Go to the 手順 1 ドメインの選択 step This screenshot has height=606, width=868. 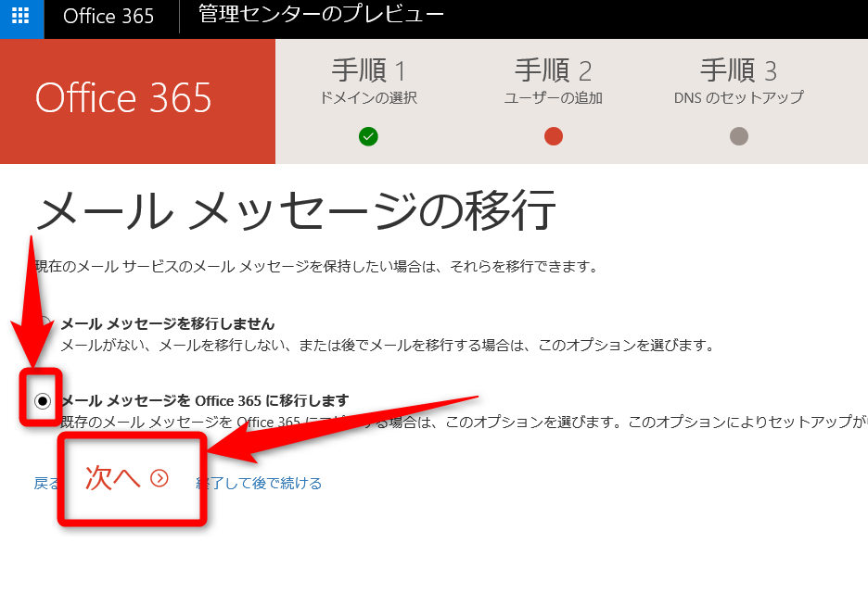(368, 82)
